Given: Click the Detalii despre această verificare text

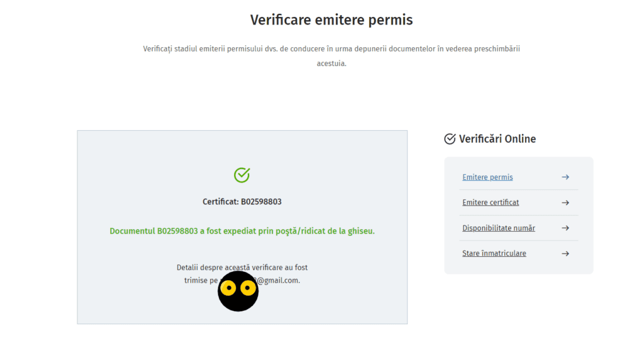Looking at the screenshot, I should [241, 267].
